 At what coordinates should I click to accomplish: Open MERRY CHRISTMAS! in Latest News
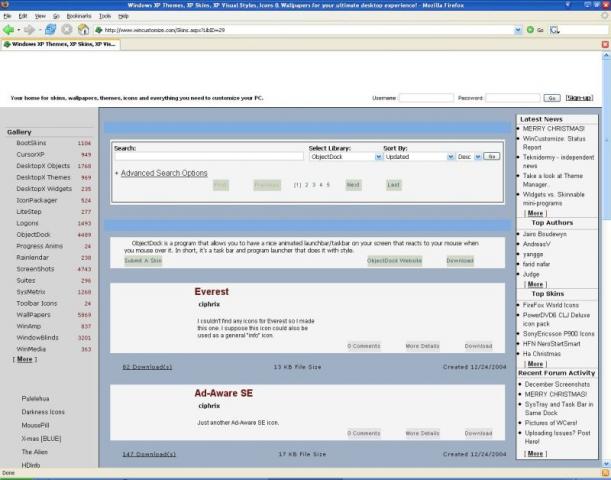554,129
